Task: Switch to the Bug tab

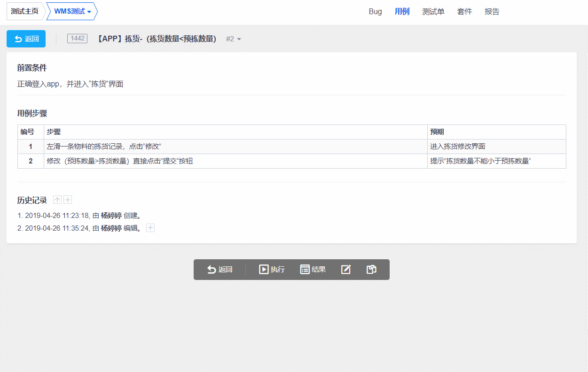Action: click(375, 12)
